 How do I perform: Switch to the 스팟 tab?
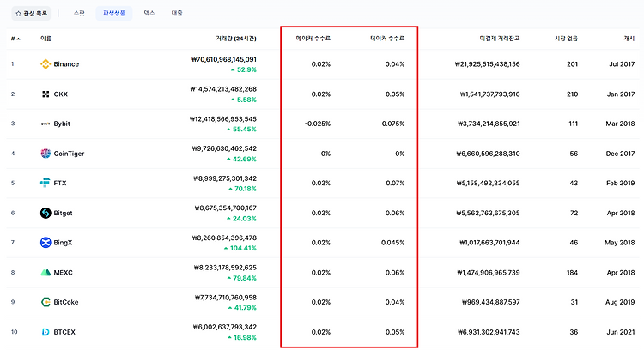tap(79, 13)
